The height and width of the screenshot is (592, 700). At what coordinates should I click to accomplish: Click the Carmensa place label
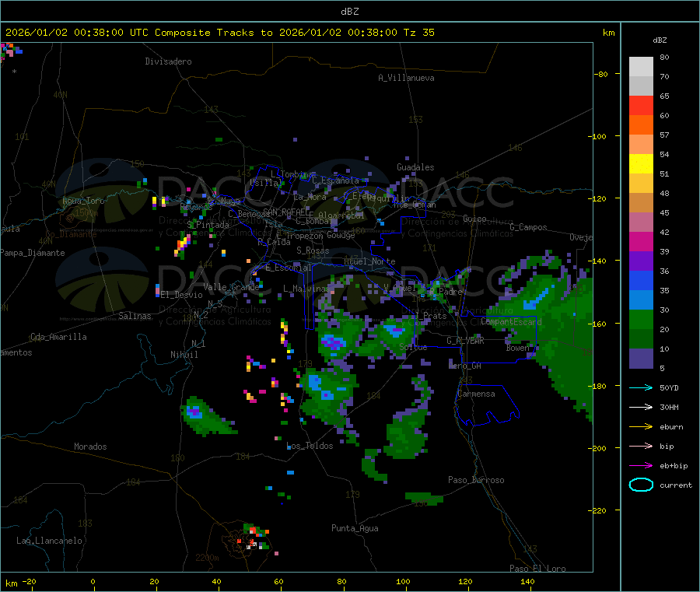click(x=476, y=394)
